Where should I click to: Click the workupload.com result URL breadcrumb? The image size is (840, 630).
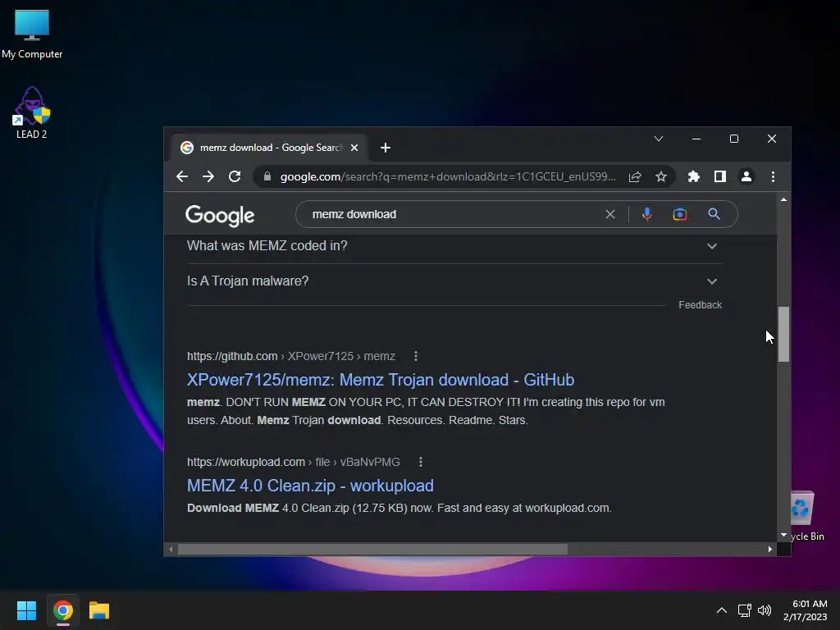coord(294,462)
